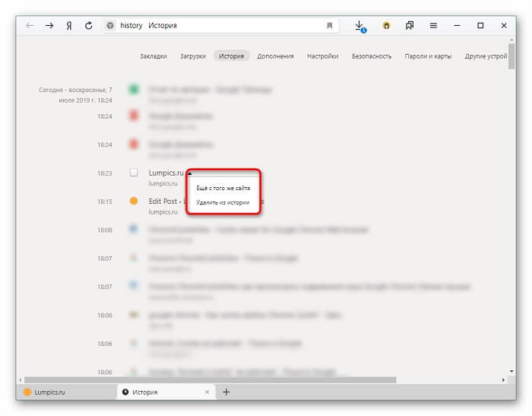Go to the Настройки section
The image size is (532, 416).
tap(322, 56)
